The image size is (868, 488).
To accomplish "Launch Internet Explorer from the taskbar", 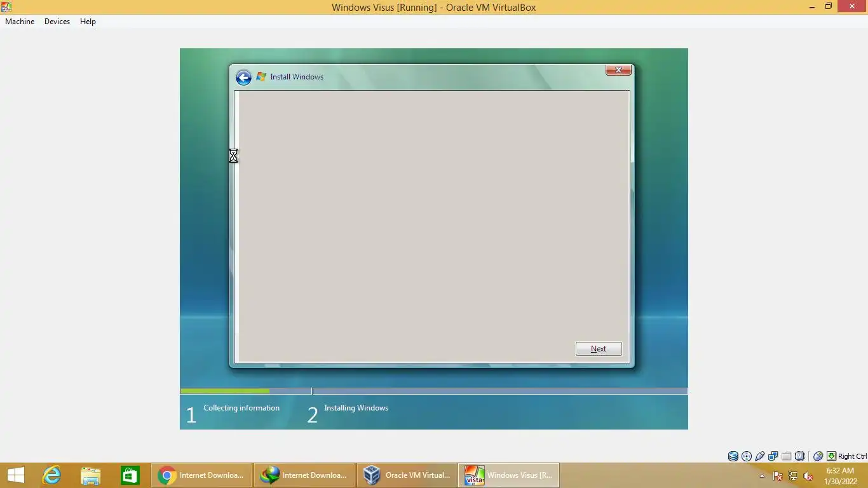I will [x=51, y=475].
